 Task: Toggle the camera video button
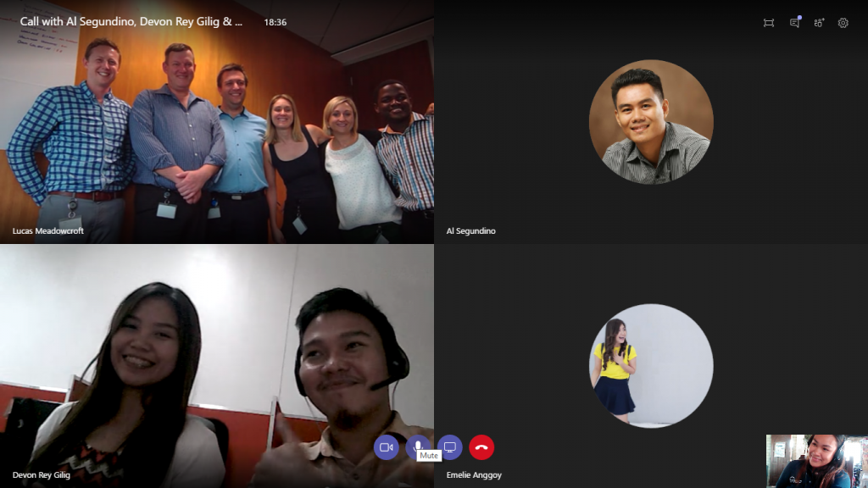[x=386, y=447]
